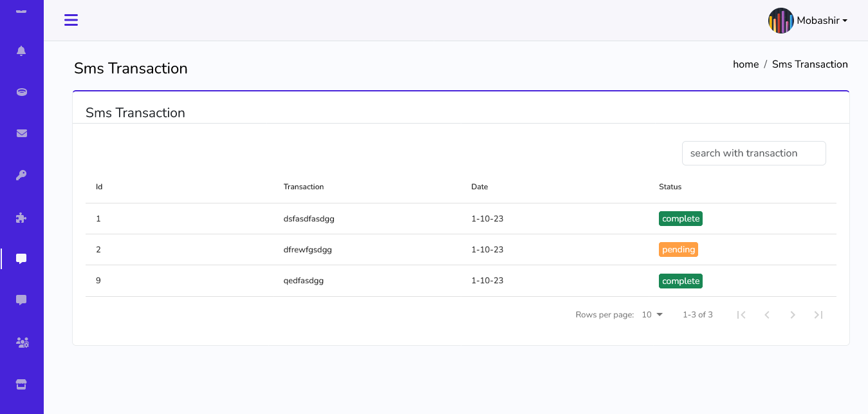Sort by the Status column header

pyautogui.click(x=670, y=187)
